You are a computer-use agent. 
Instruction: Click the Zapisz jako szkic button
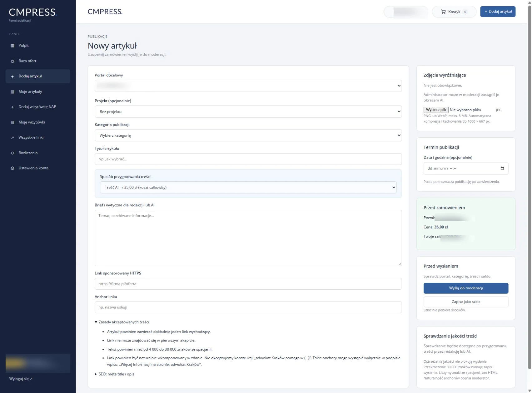click(466, 302)
